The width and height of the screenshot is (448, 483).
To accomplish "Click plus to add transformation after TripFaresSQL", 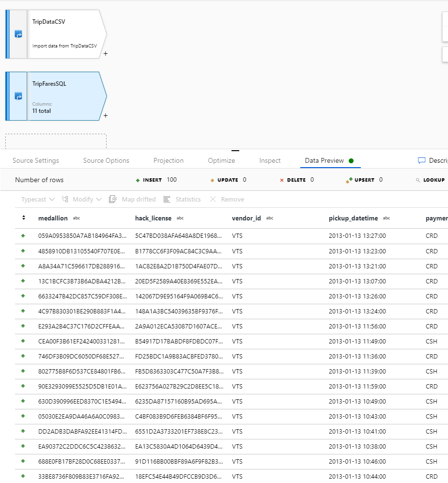I will 106,116.
